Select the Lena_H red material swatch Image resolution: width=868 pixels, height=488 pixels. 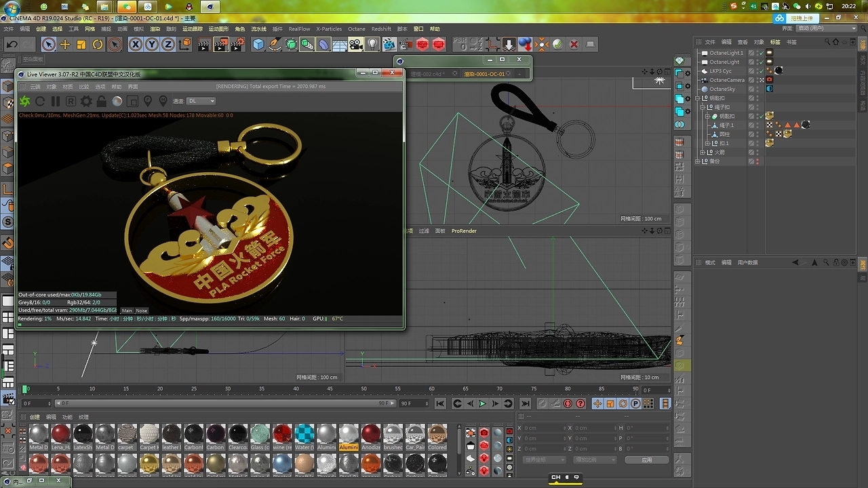pyautogui.click(x=60, y=436)
